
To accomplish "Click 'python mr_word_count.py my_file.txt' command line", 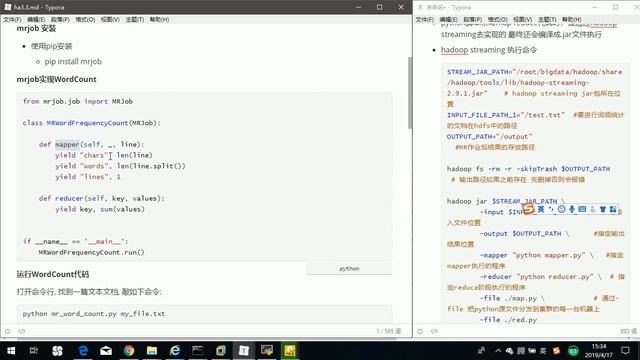I will pyautogui.click(x=94, y=313).
